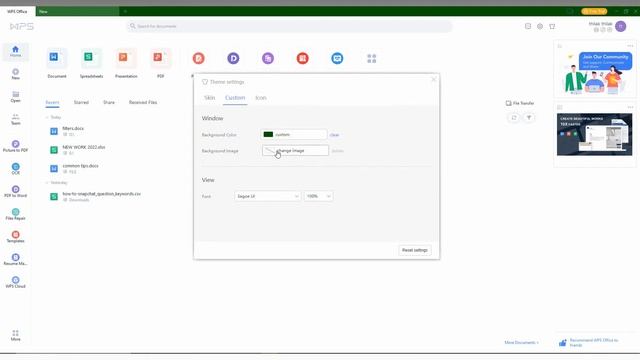Switch to the Skin tab in Theme settings
The height and width of the screenshot is (360, 640).
click(209, 98)
